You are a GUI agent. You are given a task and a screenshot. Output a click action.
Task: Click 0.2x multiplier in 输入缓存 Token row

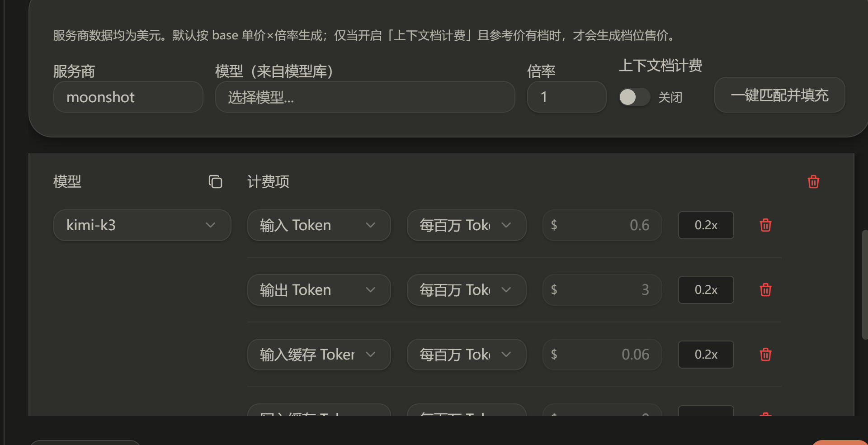click(x=706, y=355)
